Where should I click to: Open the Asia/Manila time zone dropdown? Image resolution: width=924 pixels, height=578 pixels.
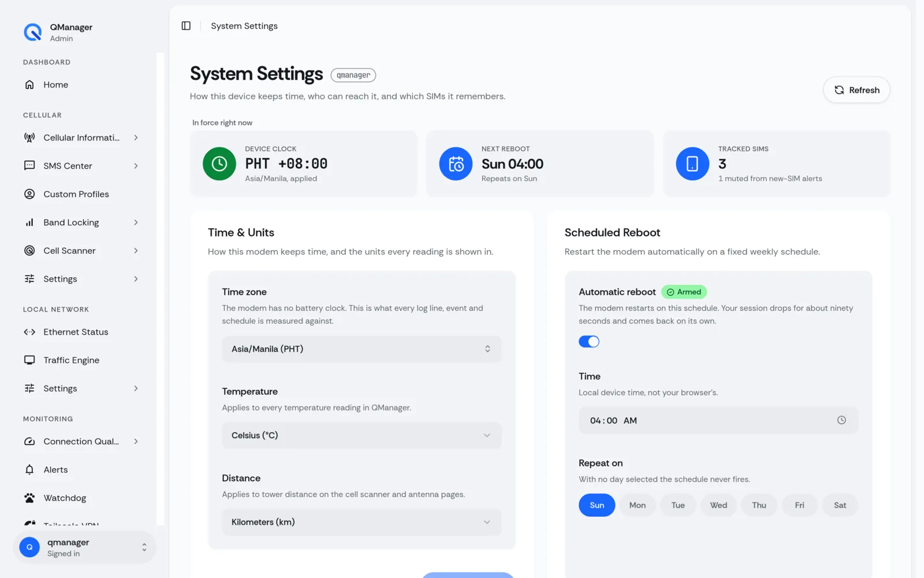click(x=362, y=349)
